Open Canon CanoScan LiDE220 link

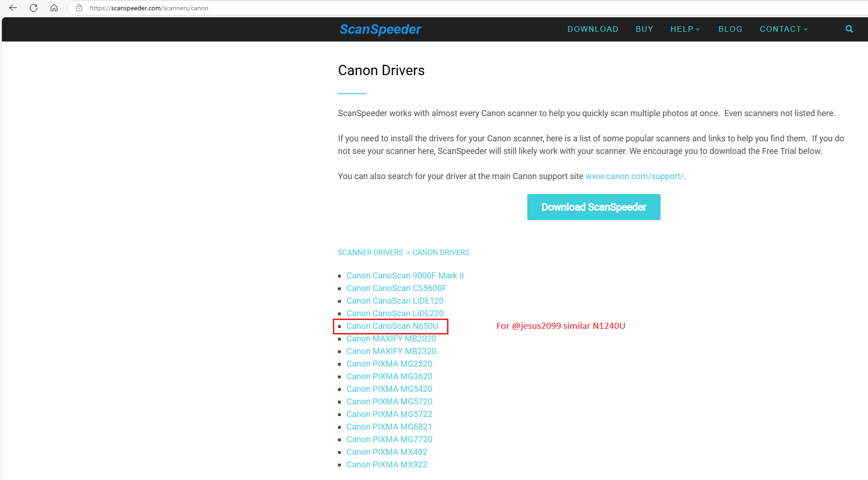click(x=395, y=313)
